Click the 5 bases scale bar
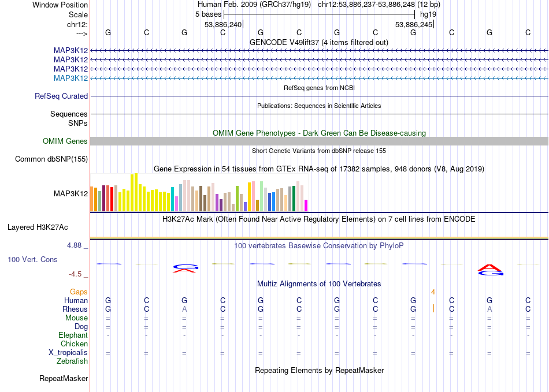 pos(320,14)
